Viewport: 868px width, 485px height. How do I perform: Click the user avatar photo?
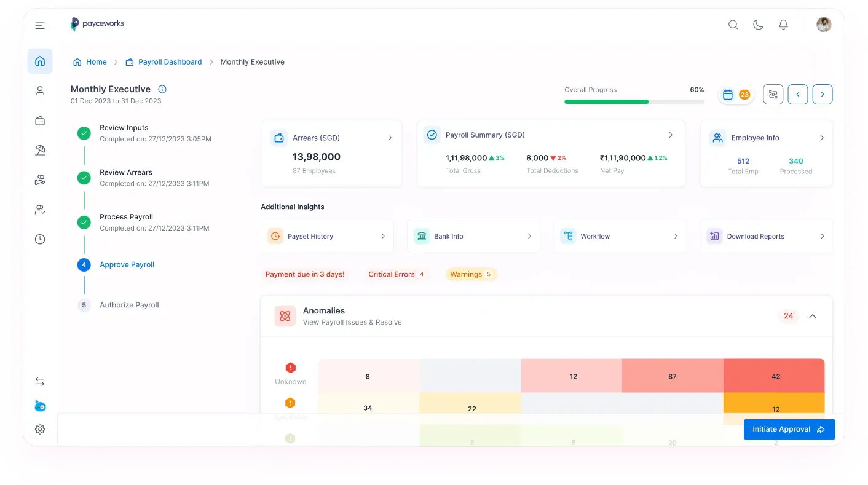(x=824, y=25)
